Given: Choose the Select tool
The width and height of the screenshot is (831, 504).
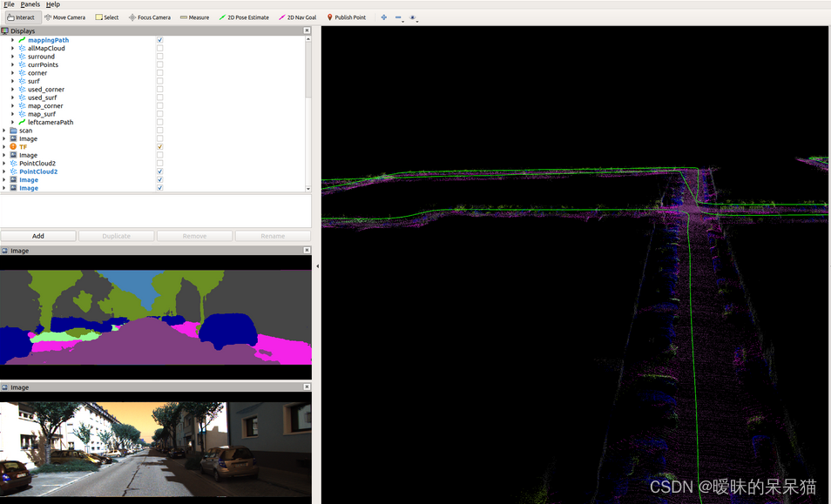Looking at the screenshot, I should [106, 17].
